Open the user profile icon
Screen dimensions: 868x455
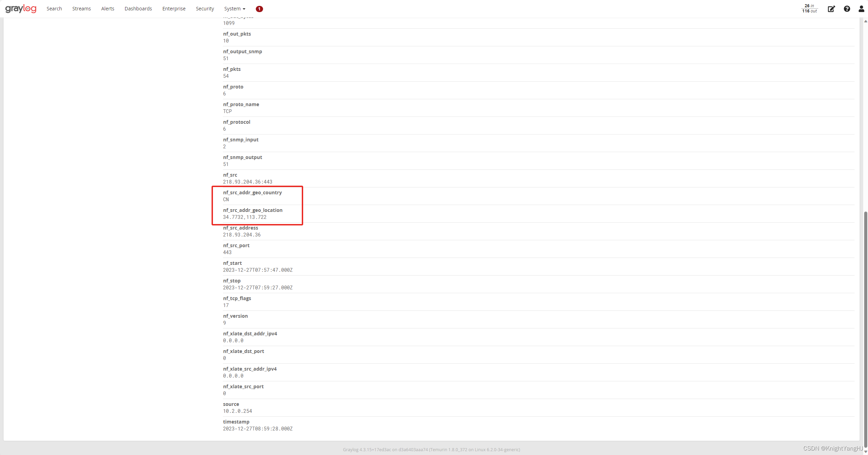point(861,9)
